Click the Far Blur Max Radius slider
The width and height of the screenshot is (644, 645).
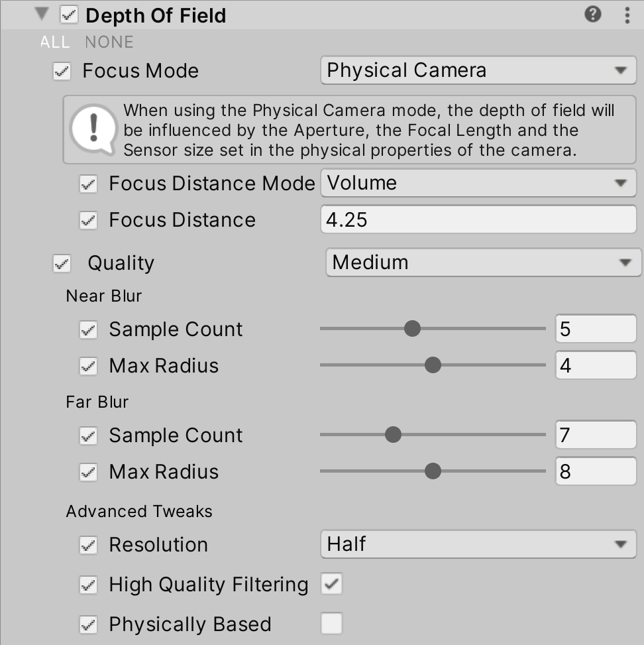(x=432, y=471)
